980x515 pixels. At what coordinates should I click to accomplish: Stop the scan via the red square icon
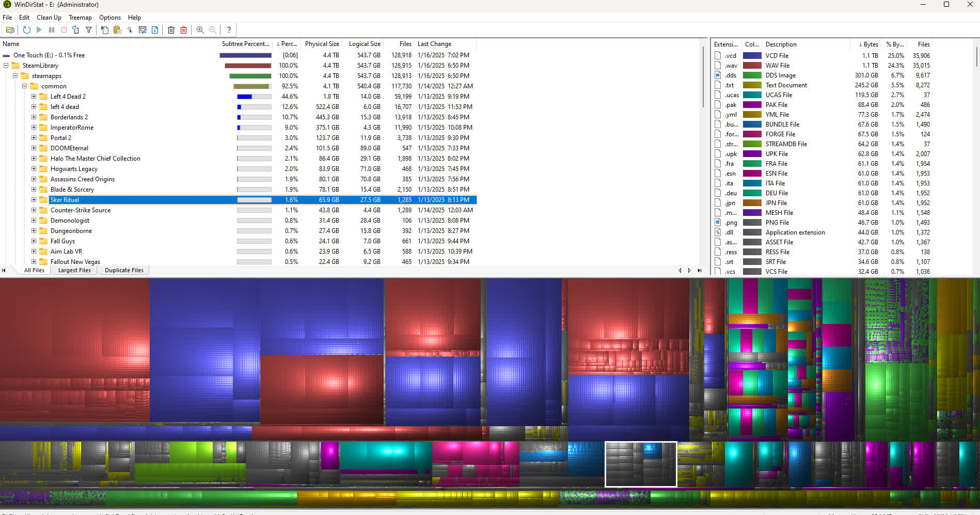[x=64, y=29]
